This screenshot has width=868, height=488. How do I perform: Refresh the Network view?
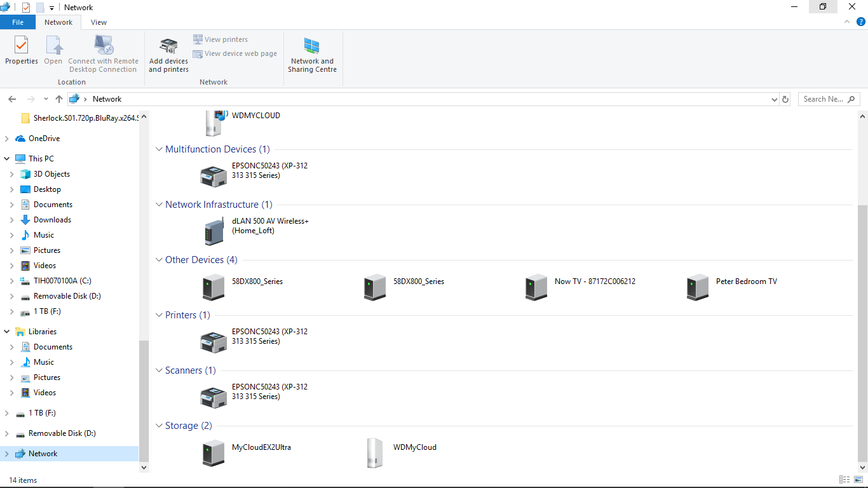point(785,99)
